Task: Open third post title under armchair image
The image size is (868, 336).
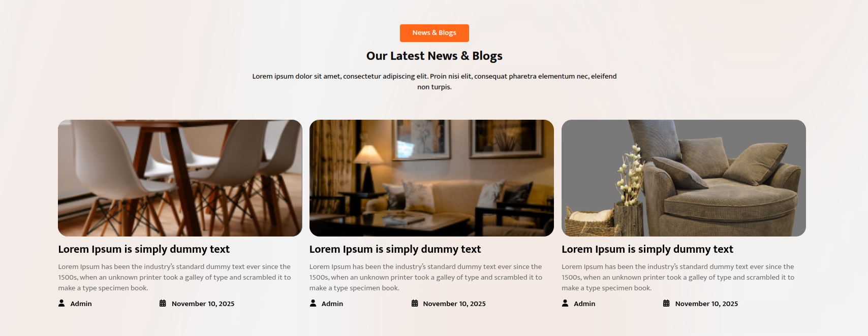Action: point(647,249)
